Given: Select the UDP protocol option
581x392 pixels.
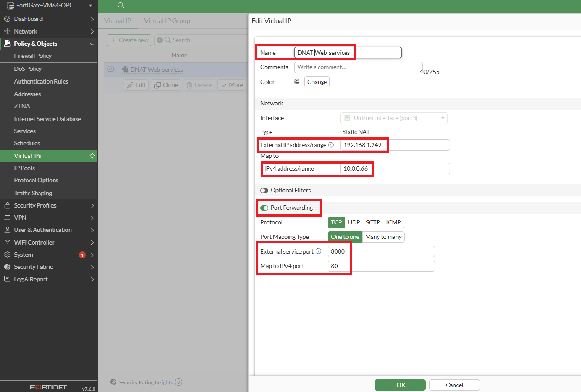Looking at the screenshot, I should (354, 222).
